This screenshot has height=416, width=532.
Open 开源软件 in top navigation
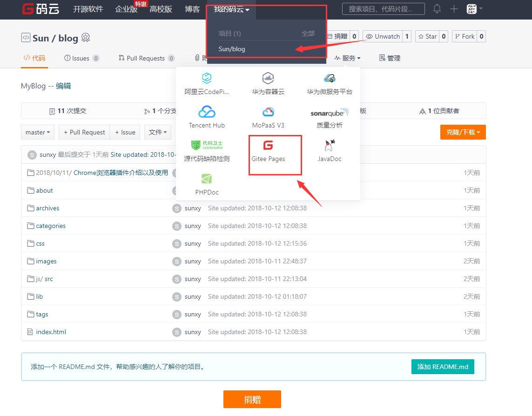[x=88, y=9]
